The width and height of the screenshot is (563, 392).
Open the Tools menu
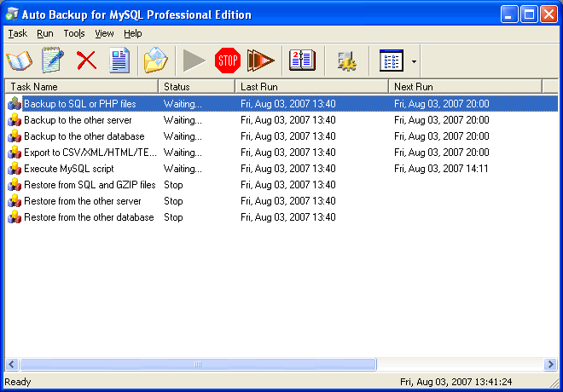pyautogui.click(x=74, y=33)
